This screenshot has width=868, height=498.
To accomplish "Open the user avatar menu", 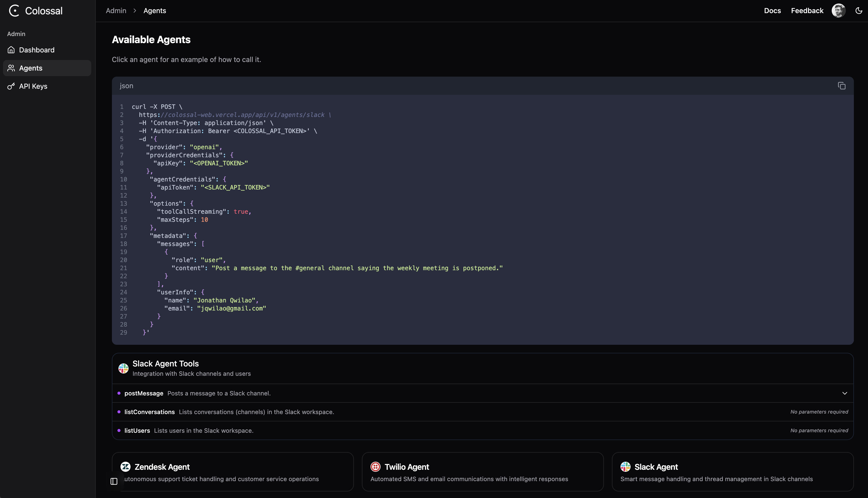I will (838, 11).
